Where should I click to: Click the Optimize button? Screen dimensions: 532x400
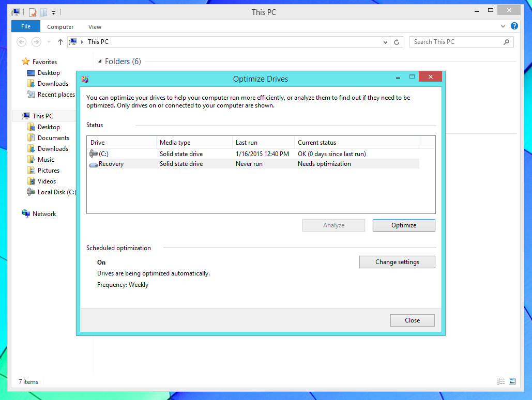click(403, 225)
